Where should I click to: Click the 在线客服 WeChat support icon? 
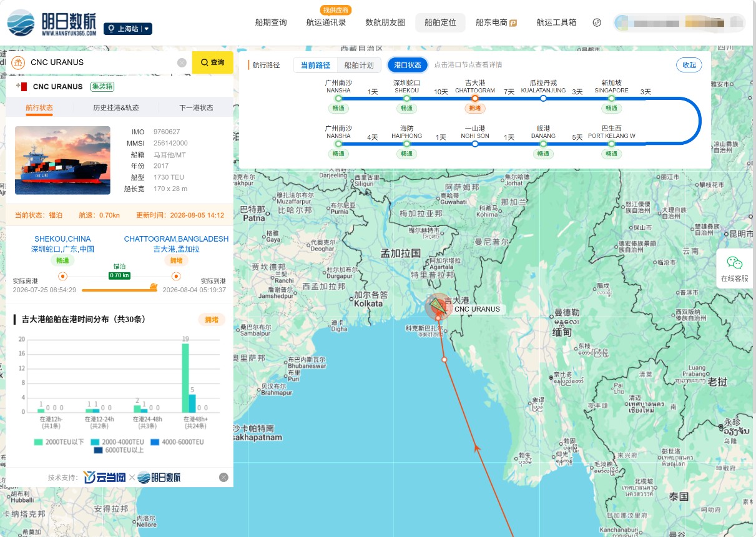(x=735, y=263)
